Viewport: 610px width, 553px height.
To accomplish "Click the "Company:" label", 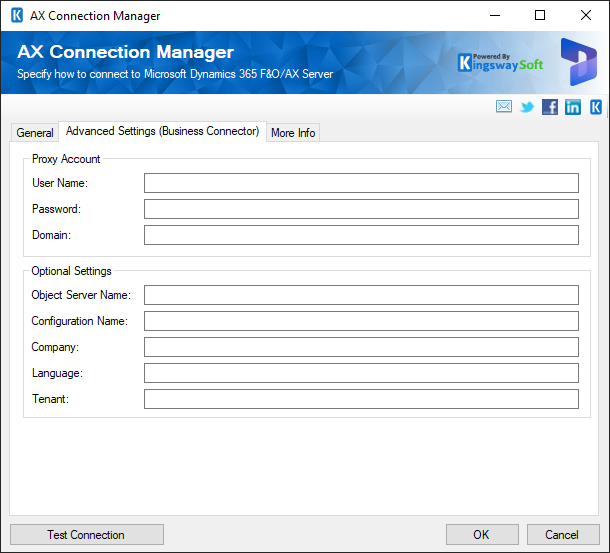I will pos(55,347).
